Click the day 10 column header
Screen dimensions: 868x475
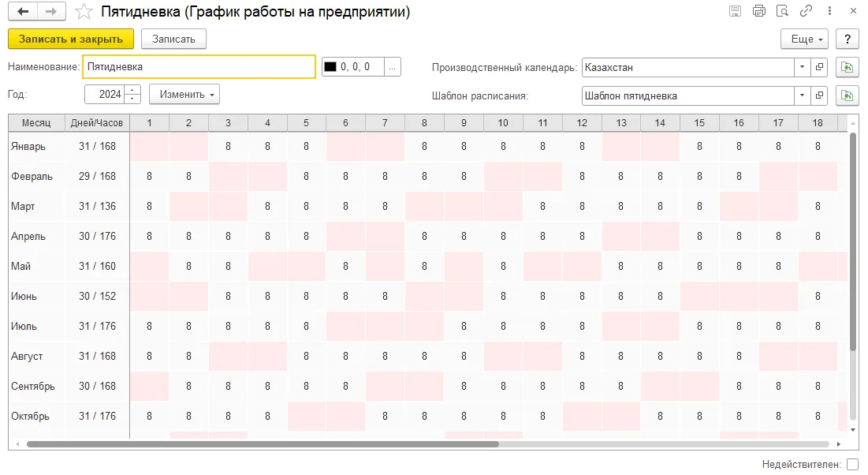(x=503, y=123)
